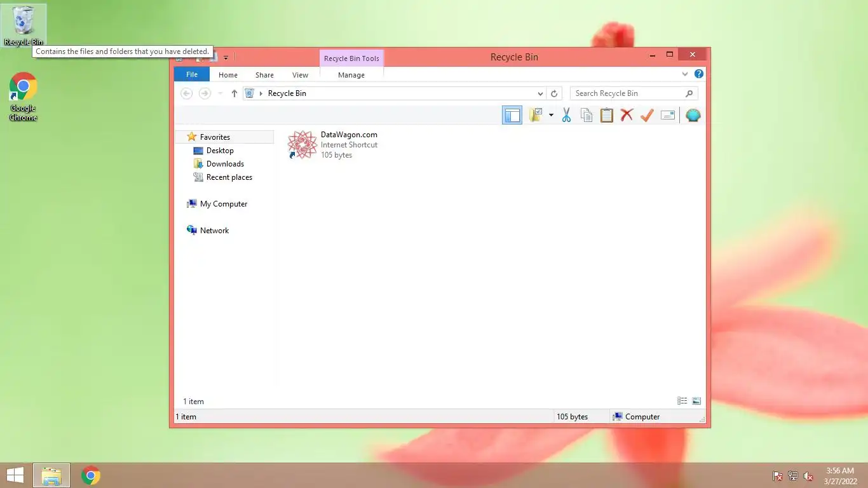This screenshot has height=488, width=868.
Task: Click the Computer status bar entry
Action: 636,417
